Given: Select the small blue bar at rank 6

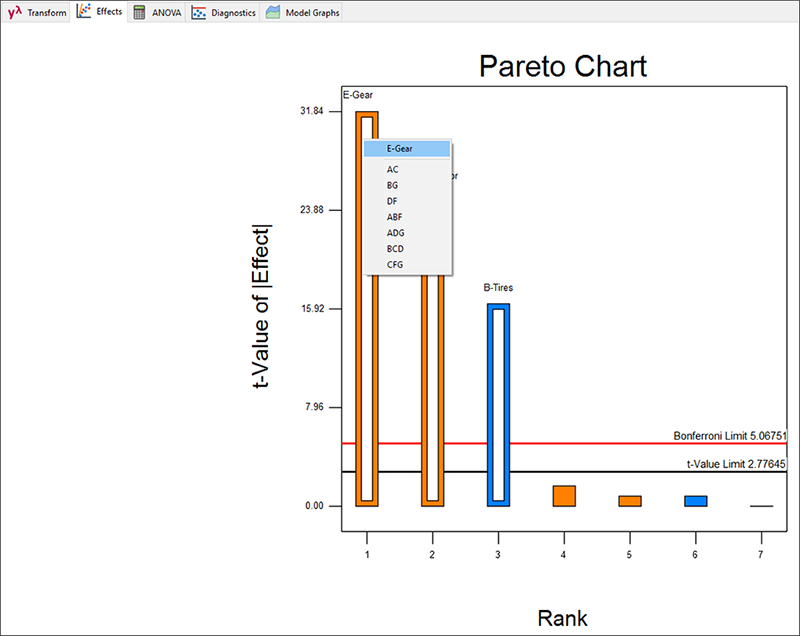Looking at the screenshot, I should [695, 501].
